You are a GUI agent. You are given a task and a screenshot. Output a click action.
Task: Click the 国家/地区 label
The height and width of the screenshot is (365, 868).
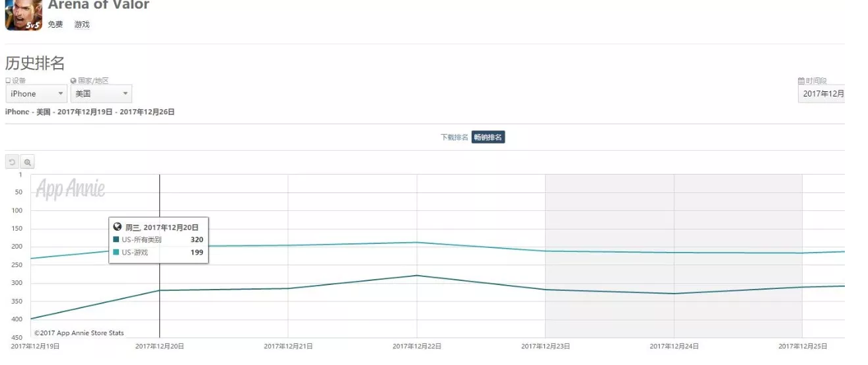tap(93, 81)
